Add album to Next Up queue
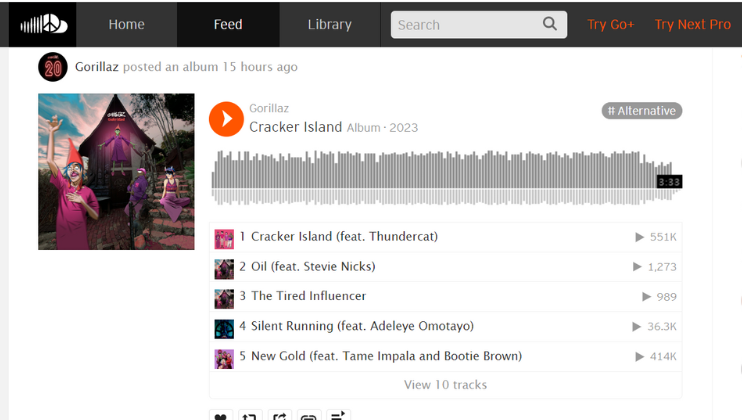 (x=338, y=415)
